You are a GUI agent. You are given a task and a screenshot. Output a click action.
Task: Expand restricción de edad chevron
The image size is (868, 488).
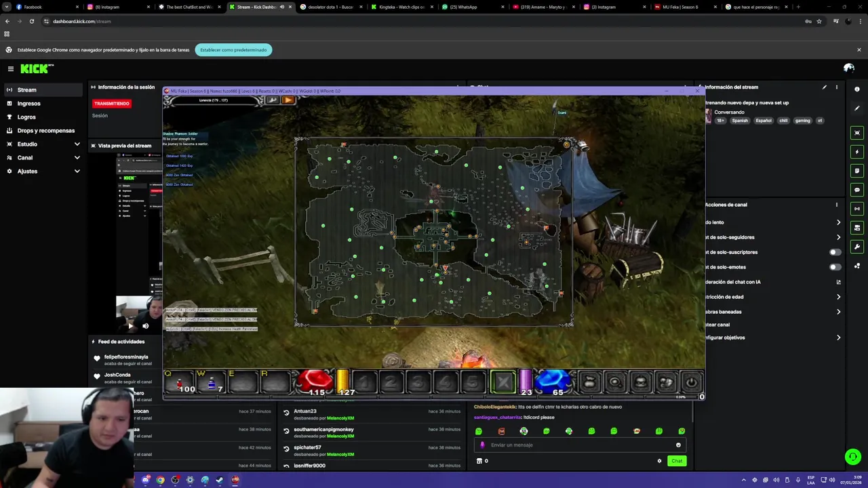point(838,297)
